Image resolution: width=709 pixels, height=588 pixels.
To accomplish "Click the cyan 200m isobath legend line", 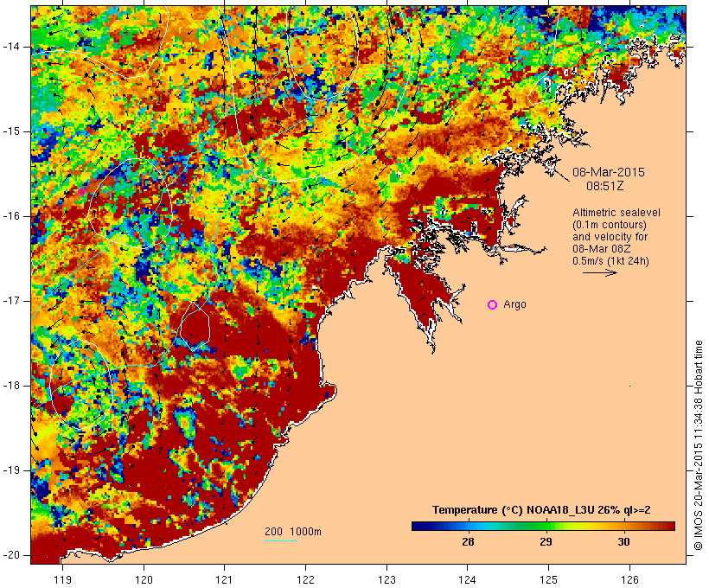I will coord(281,540).
